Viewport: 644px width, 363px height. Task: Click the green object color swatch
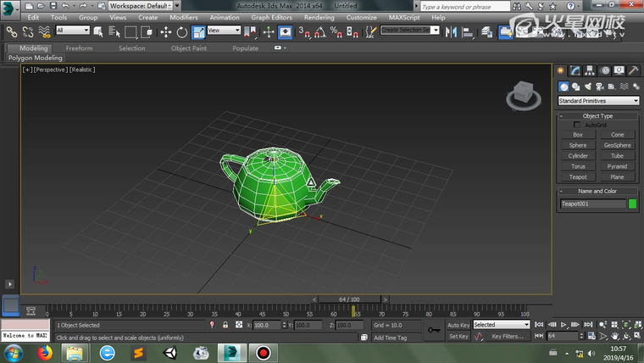632,204
